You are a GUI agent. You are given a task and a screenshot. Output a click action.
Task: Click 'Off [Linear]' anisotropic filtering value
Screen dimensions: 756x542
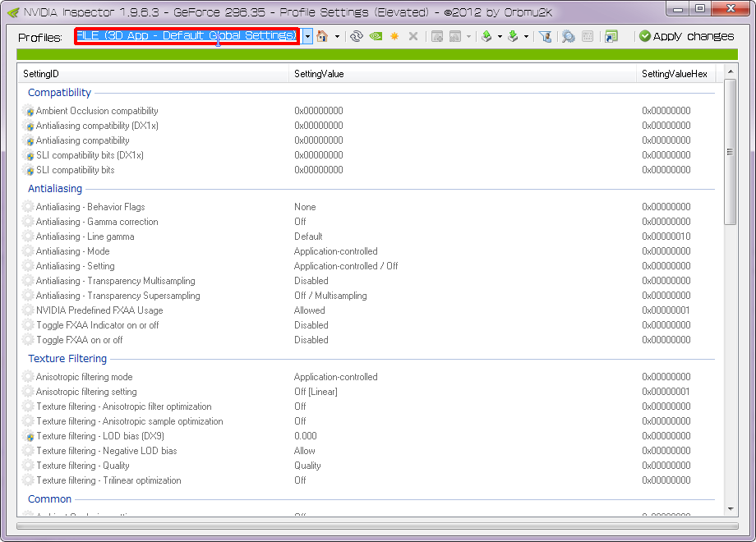pyautogui.click(x=316, y=392)
